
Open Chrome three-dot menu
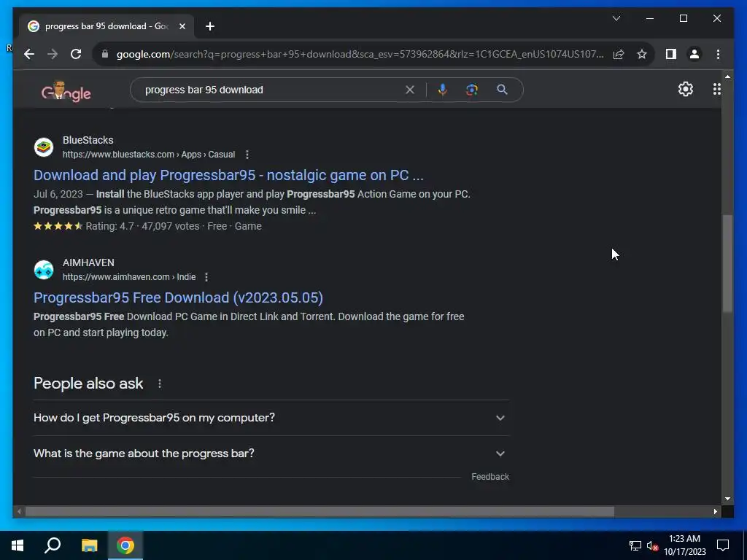[718, 54]
